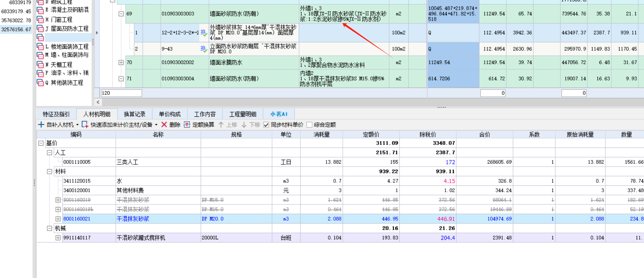The image size is (644, 278).
Task: Click the red X 删除 icon
Action: (x=164, y=125)
